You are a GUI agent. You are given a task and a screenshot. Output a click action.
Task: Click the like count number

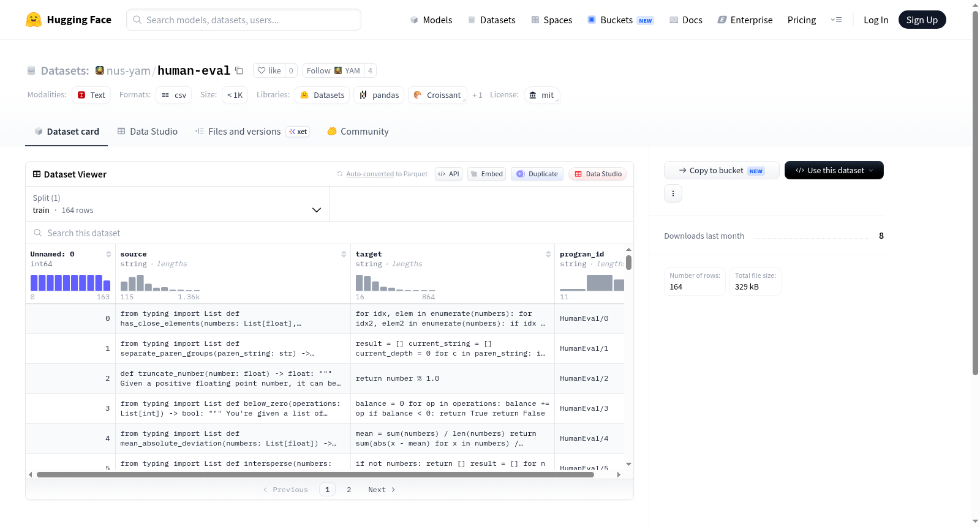(x=291, y=70)
